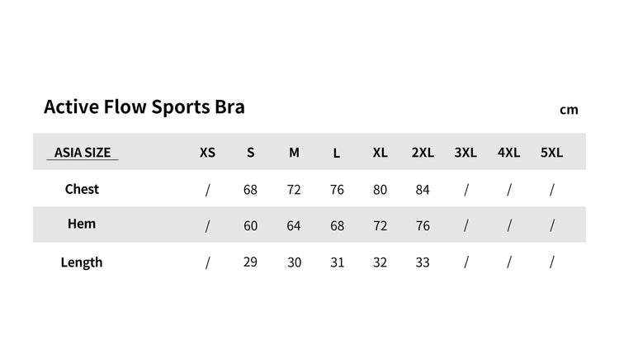Click the Chest row label
Viewport: 619px width, 364px height.
click(x=82, y=189)
